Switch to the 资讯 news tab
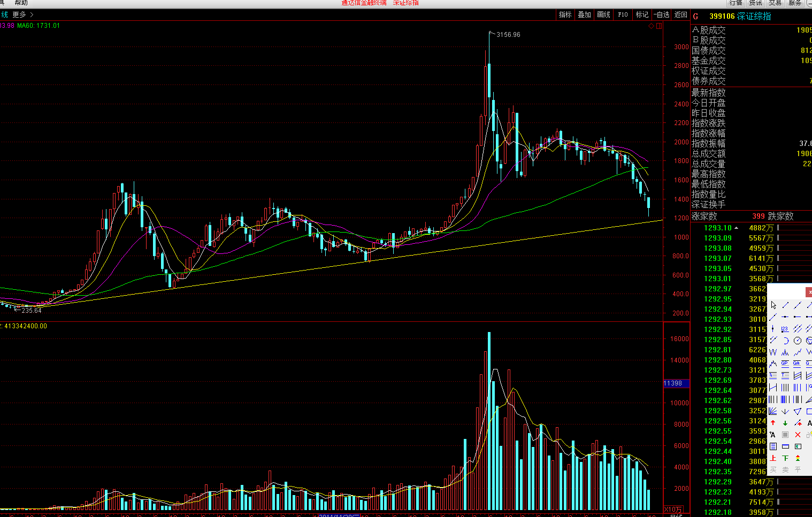This screenshot has height=517, width=812. point(756,3)
